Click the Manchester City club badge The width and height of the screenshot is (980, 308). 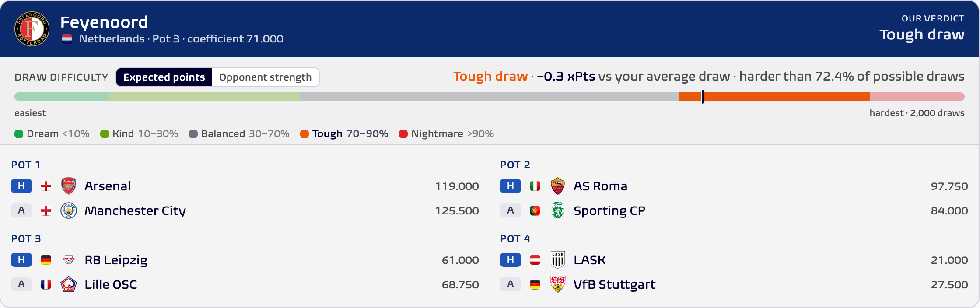(x=69, y=210)
